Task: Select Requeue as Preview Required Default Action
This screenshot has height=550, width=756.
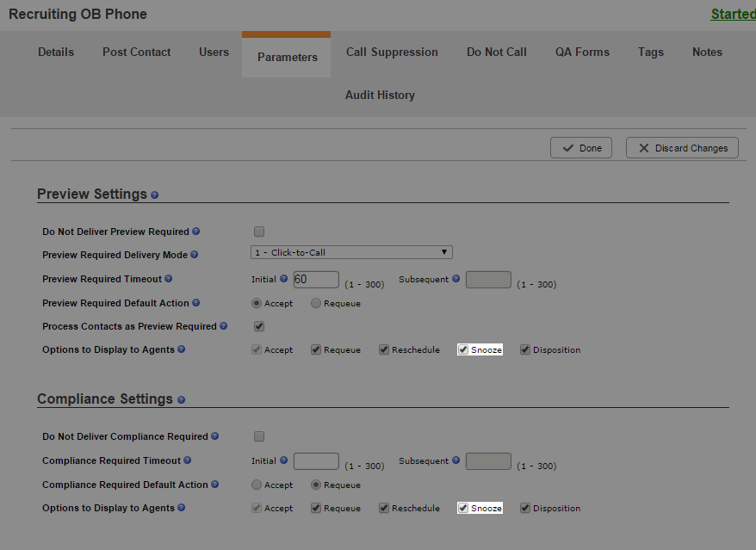Action: point(316,303)
